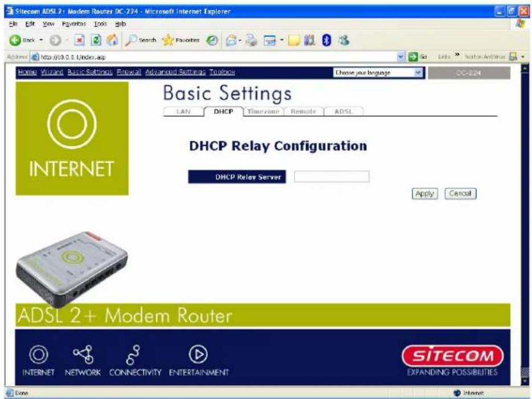Click the INTERNET circle icon in footer
Image resolution: width=532 pixels, height=399 pixels.
tap(38, 355)
